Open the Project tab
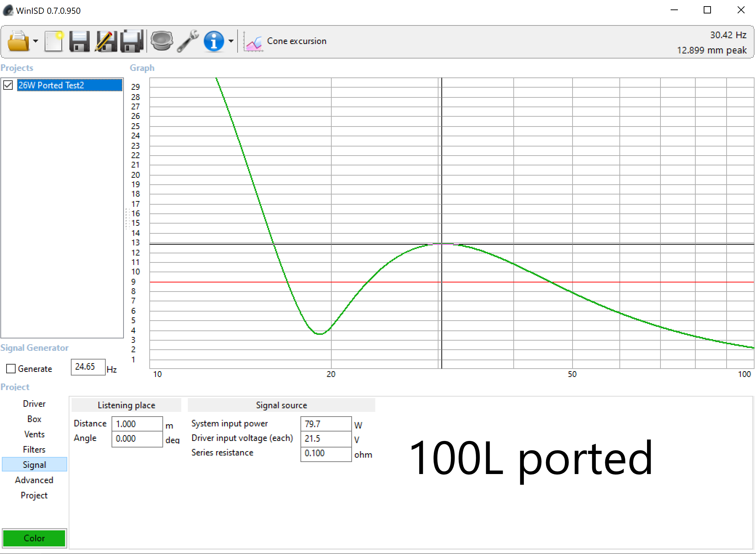The image size is (756, 554). pos(34,495)
